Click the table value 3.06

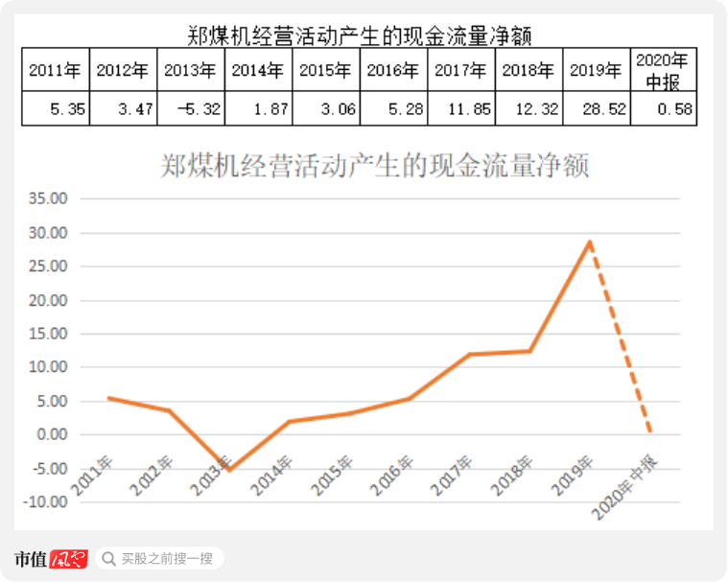339,109
